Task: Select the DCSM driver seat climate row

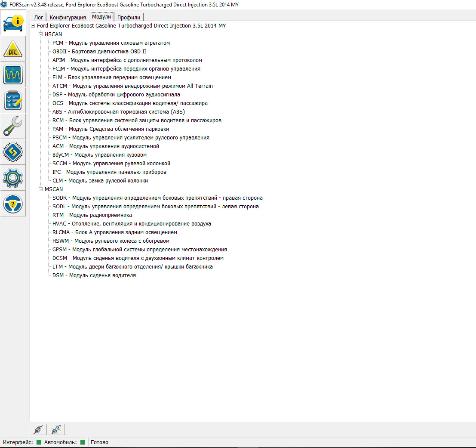Action: pyautogui.click(x=138, y=258)
